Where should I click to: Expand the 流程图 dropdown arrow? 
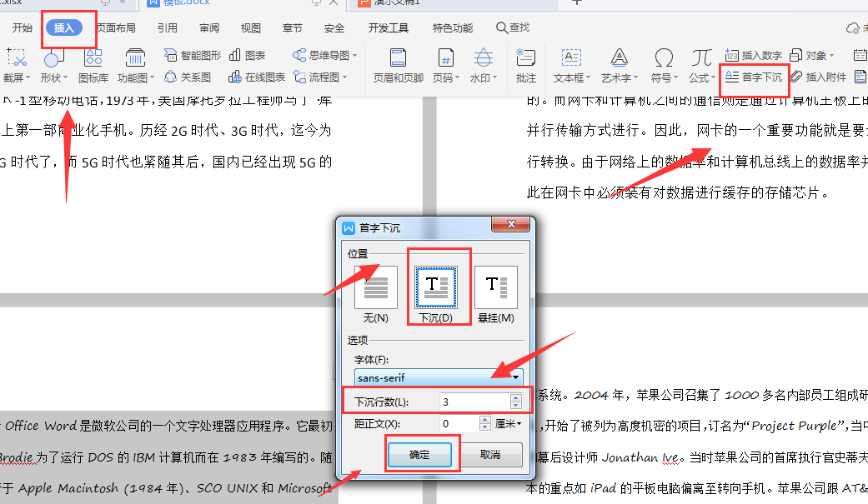pyautogui.click(x=345, y=77)
